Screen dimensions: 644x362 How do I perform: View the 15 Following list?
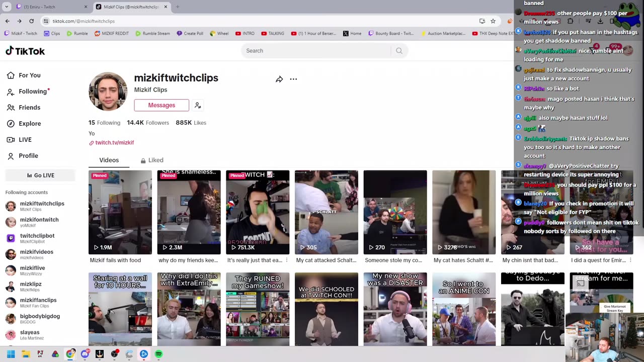tap(104, 123)
